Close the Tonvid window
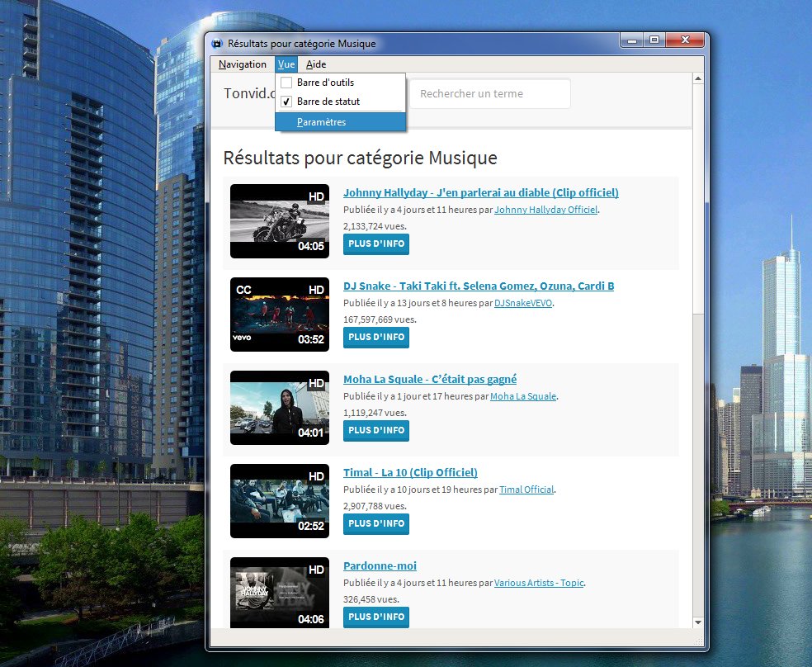The image size is (812, 667). pos(685,40)
